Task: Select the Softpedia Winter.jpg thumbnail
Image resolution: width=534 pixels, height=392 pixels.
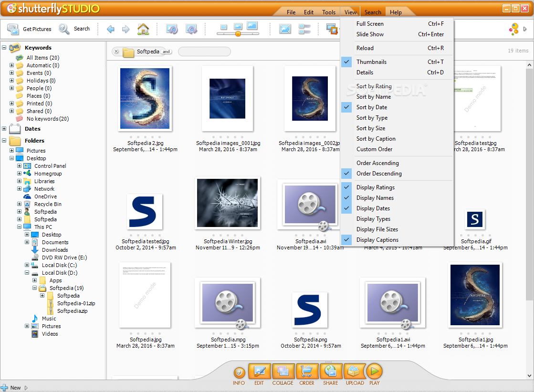Action: point(228,203)
